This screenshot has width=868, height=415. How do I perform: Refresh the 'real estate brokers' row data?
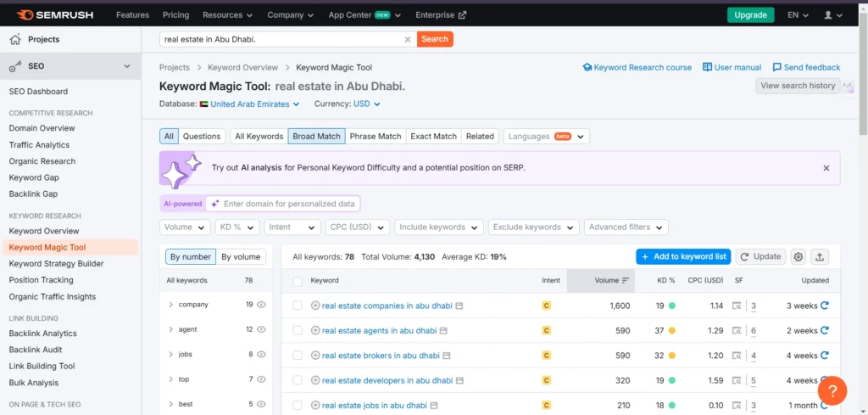pyautogui.click(x=825, y=356)
